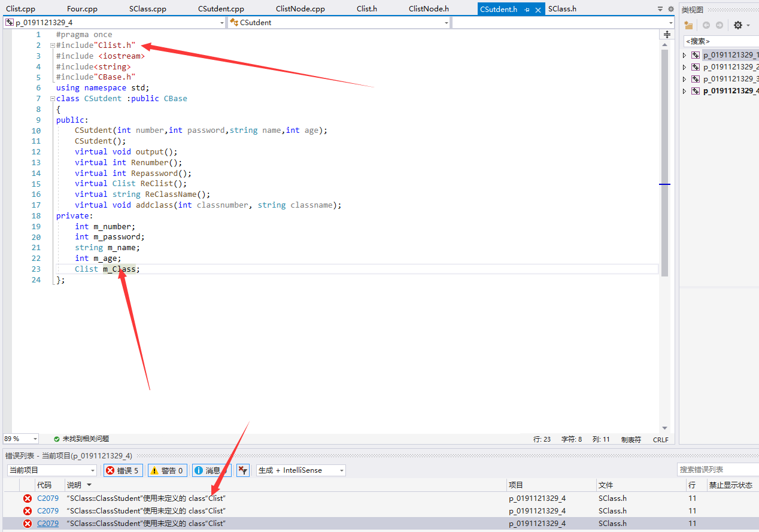The image size is (759, 532).
Task: Click the m_Class identifier on line 23
Action: point(119,269)
